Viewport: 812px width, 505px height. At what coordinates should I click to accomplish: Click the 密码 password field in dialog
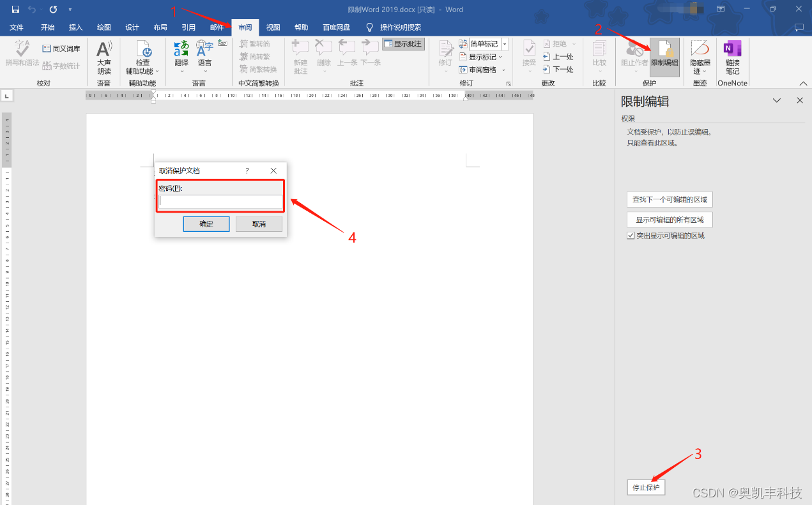point(220,201)
